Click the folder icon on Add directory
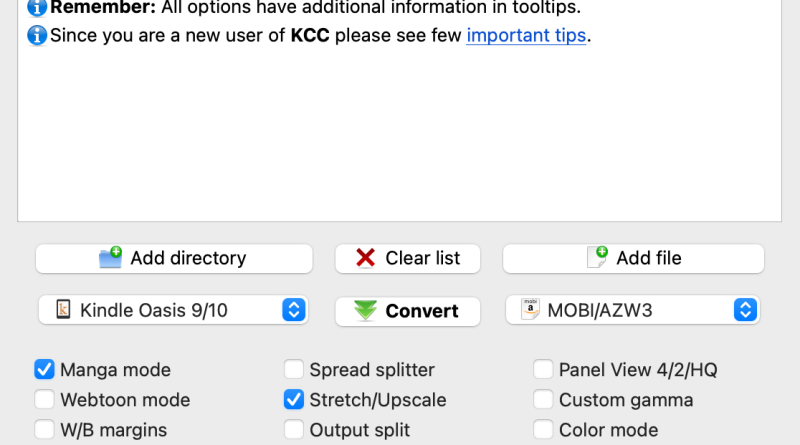 pos(111,258)
